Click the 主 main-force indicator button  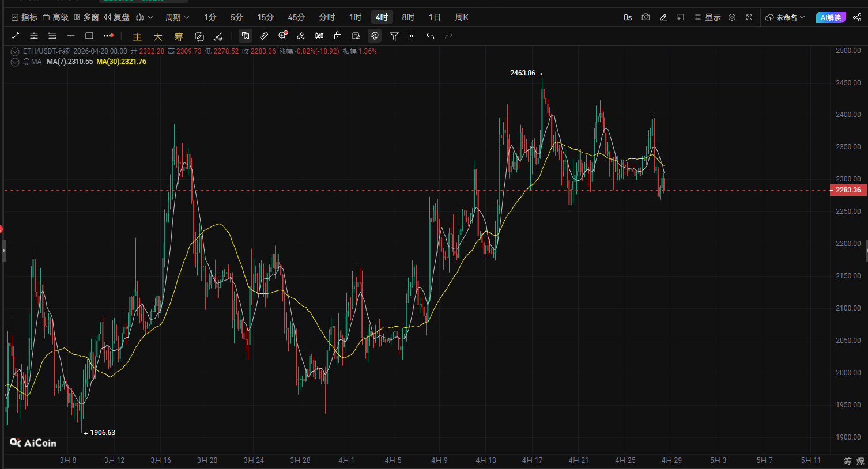137,37
